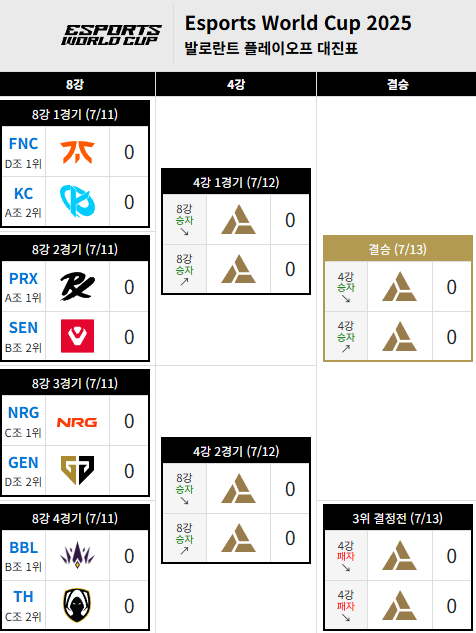This screenshot has width=476, height=633.
Task: Select the Paper Rex logo
Action: [x=77, y=287]
